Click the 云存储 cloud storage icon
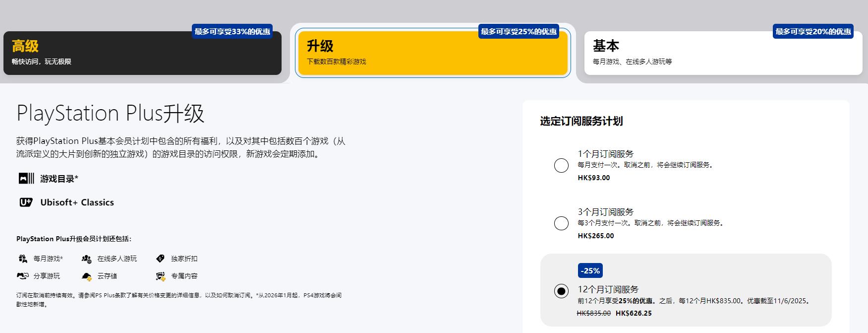The width and height of the screenshot is (868, 333). pyautogui.click(x=87, y=276)
